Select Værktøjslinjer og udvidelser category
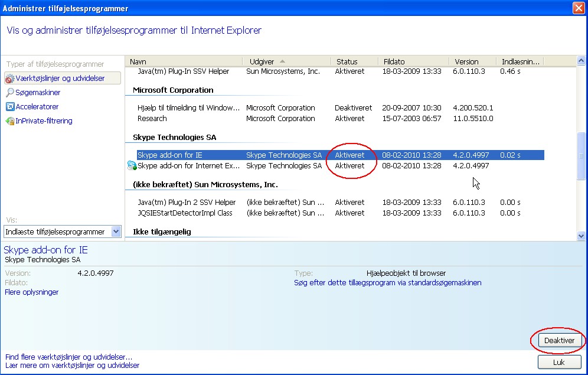This screenshot has height=375, width=588. coord(63,79)
